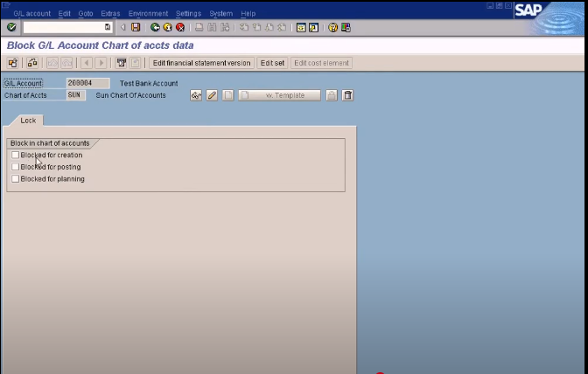Click the Chart of Accts SUN field

click(76, 95)
